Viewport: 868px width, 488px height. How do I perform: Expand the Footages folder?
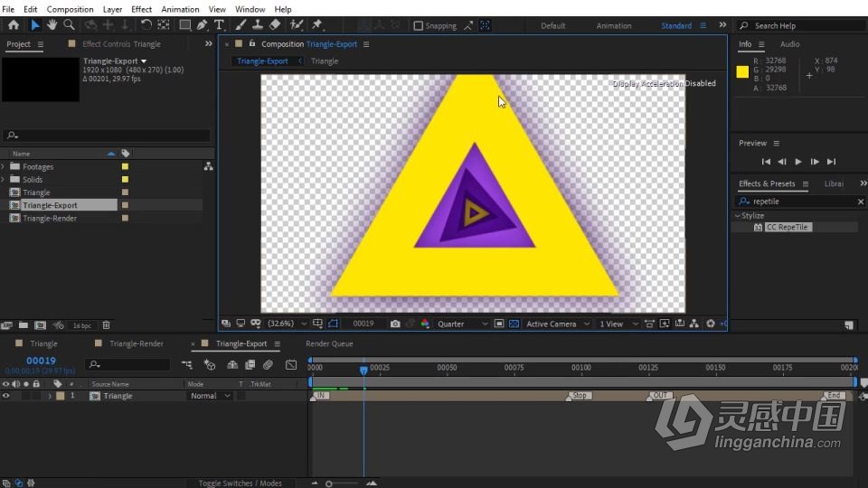click(x=4, y=166)
